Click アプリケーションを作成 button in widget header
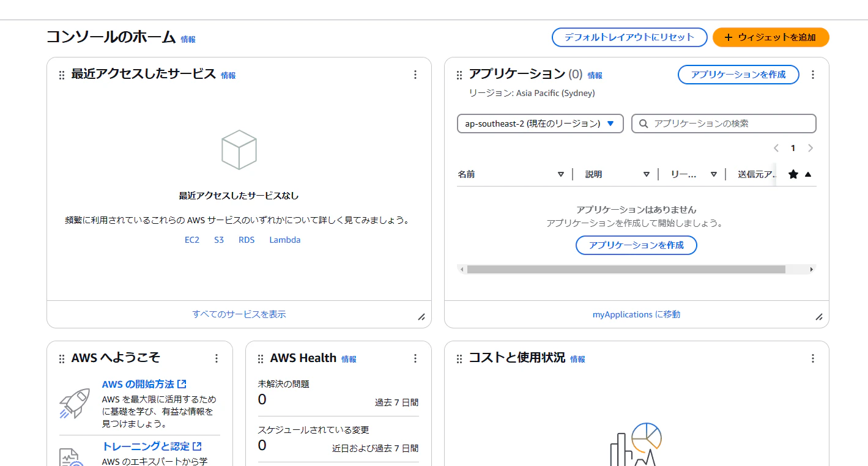The width and height of the screenshot is (868, 466). coord(738,75)
